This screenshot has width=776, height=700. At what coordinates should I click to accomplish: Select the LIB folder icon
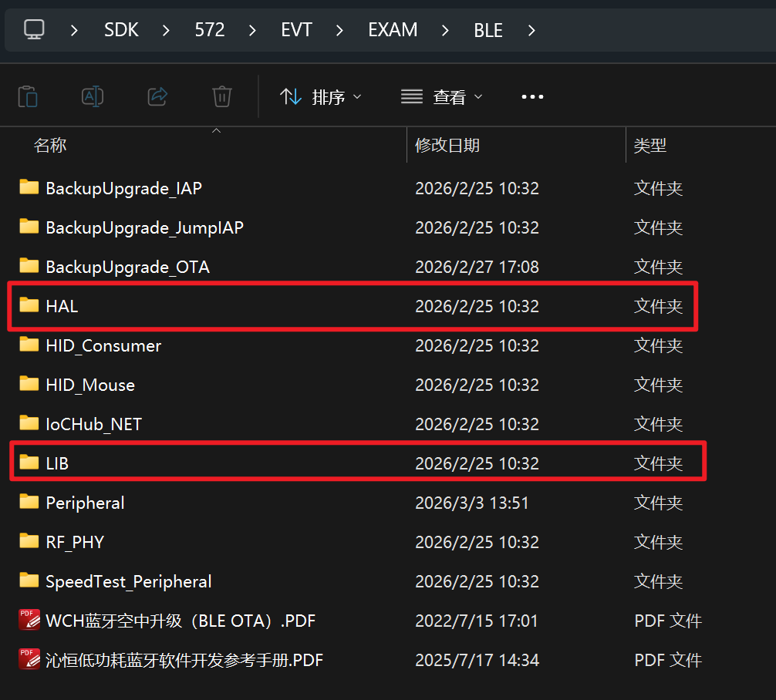(x=29, y=462)
